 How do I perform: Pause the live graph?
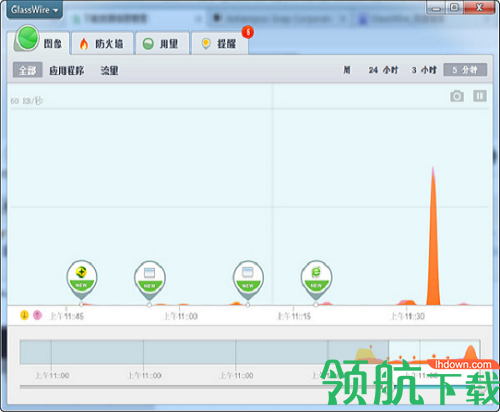point(480,96)
